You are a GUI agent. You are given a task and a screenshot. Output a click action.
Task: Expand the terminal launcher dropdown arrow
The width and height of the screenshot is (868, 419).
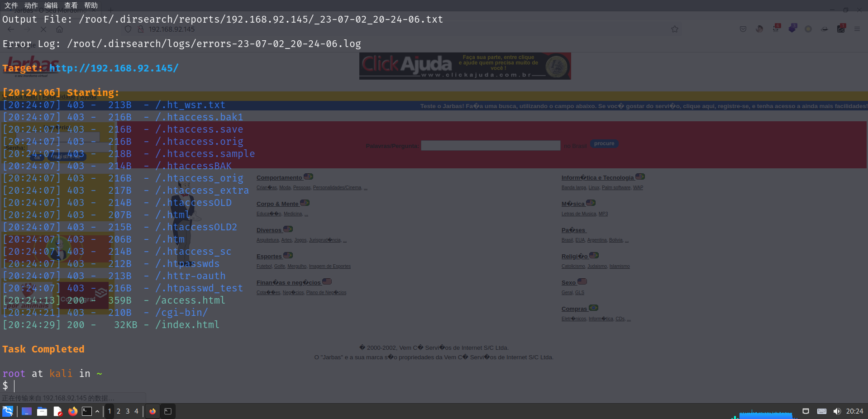pos(97,411)
